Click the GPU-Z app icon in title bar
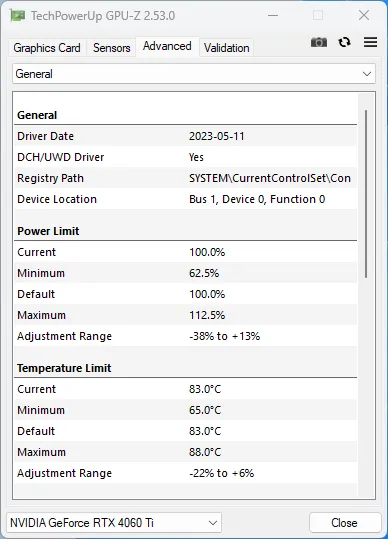The width and height of the screenshot is (388, 539). coord(17,15)
